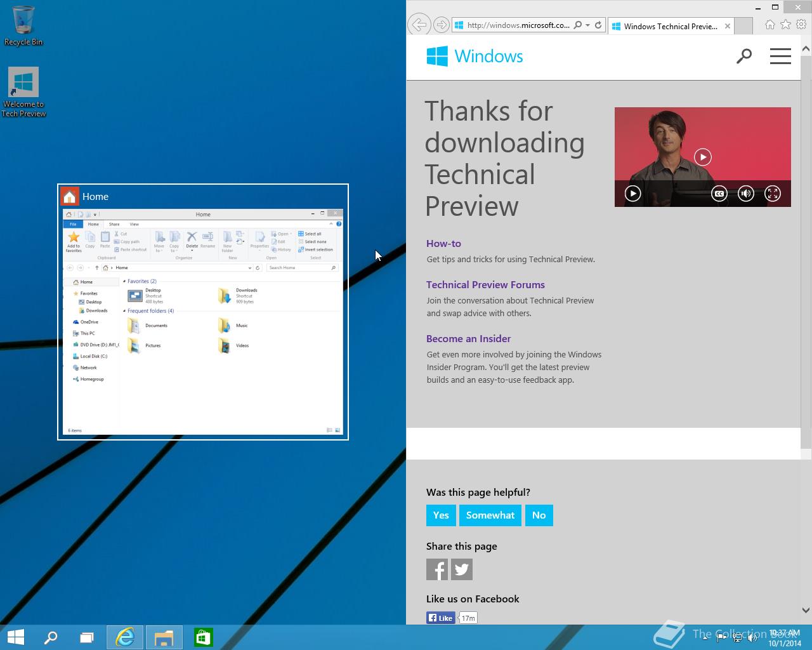Open the address bar autocomplete dropdown
The image size is (812, 650).
[588, 25]
